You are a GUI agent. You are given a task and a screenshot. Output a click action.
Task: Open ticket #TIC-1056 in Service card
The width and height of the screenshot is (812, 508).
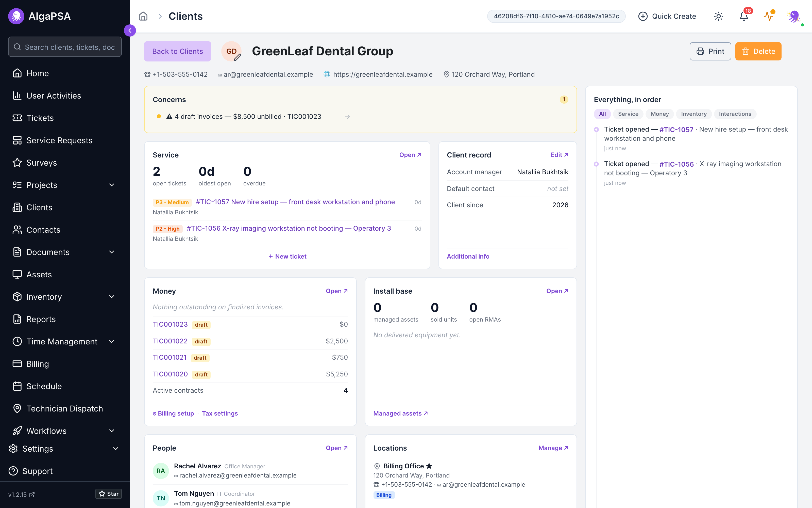pos(289,228)
